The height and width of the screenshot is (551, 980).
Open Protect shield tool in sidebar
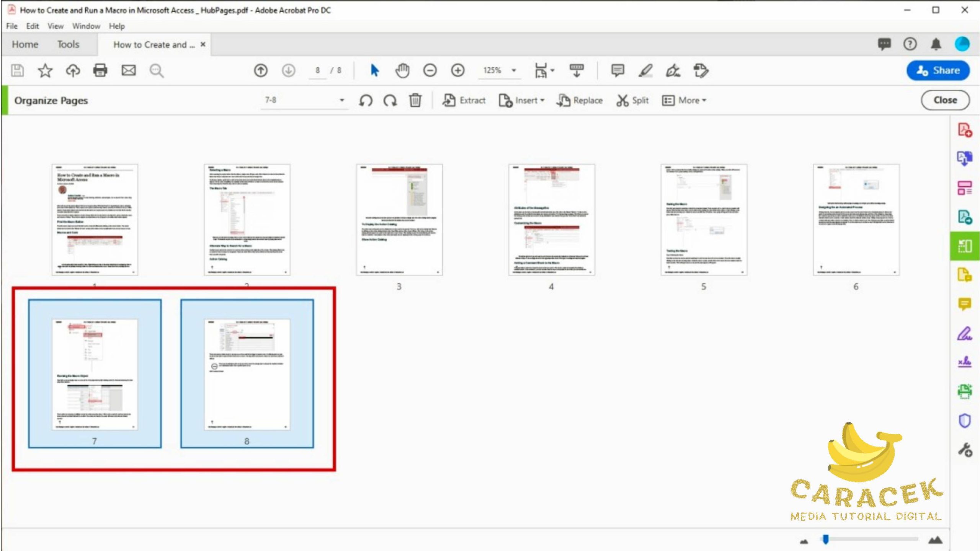(964, 421)
